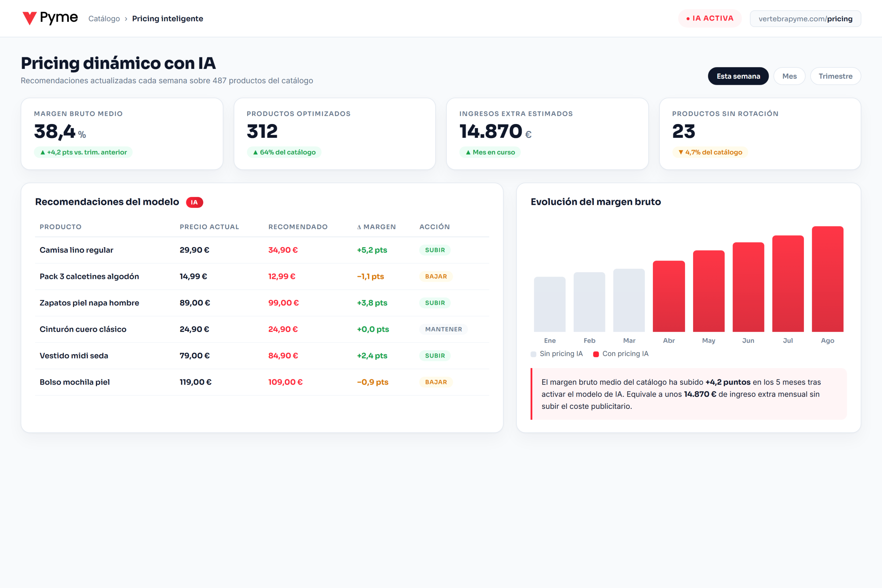Click the red IA badge beside Recomendaciones
882x588 pixels.
coord(194,202)
